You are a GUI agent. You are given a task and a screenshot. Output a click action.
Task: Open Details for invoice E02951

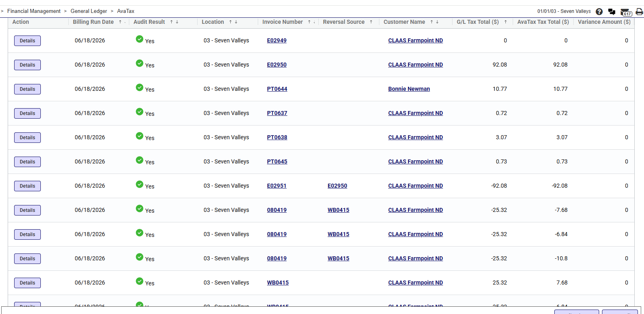pos(27,186)
